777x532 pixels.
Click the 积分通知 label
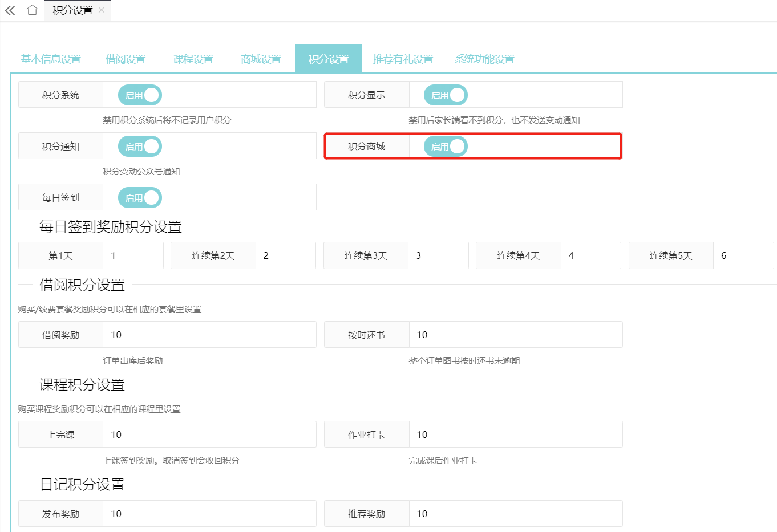[60, 147]
